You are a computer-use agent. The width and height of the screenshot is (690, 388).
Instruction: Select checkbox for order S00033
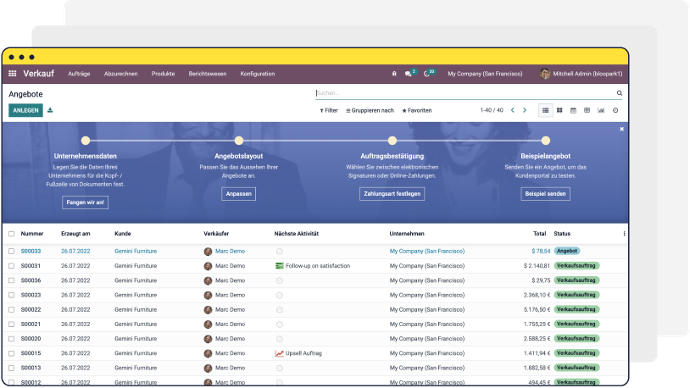coord(11,251)
